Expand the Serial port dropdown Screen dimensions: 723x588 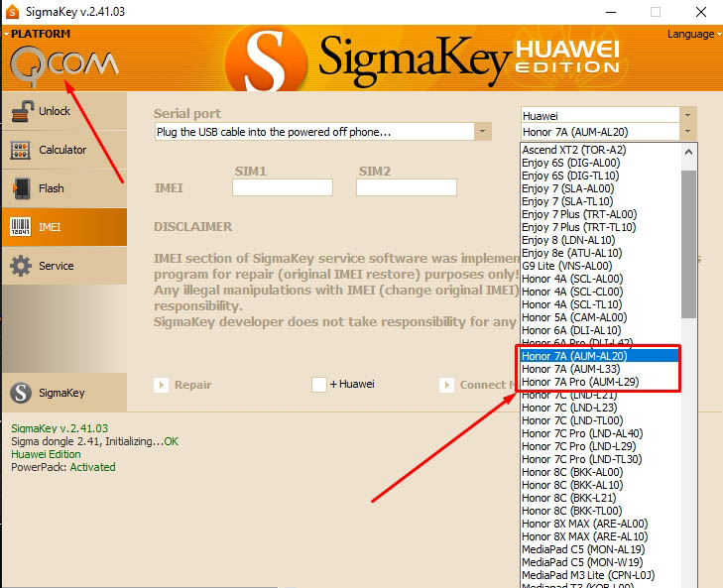click(x=482, y=132)
